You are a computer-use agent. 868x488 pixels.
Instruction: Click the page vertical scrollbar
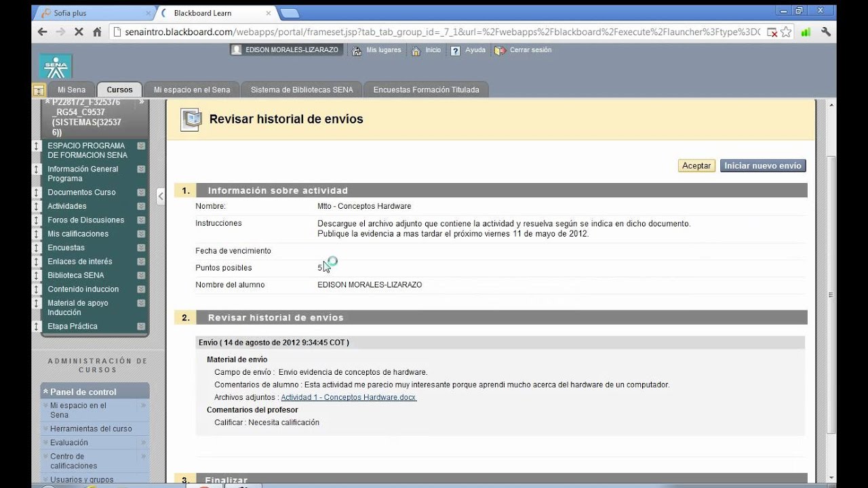(x=831, y=295)
